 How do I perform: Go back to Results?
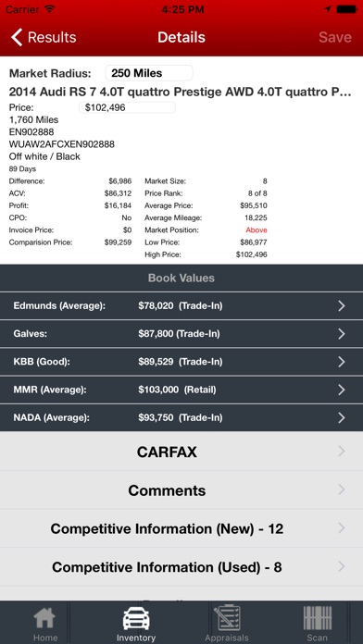(x=44, y=37)
